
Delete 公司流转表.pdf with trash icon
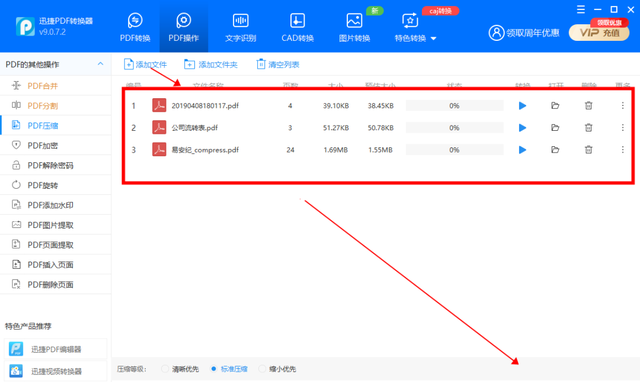(x=589, y=128)
